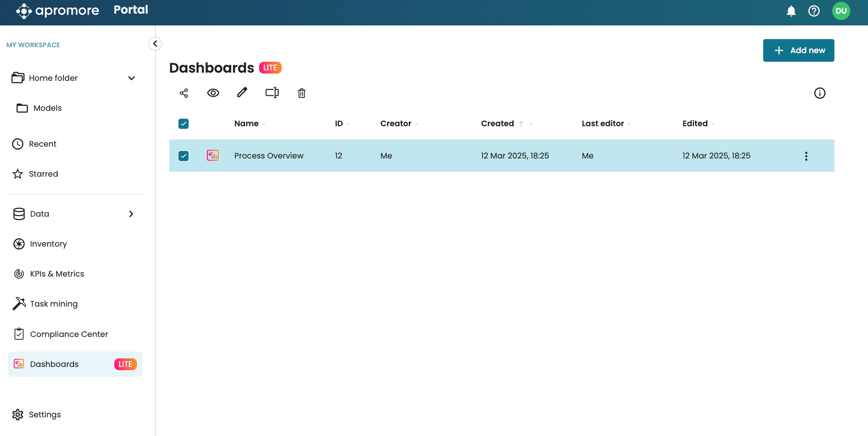Open the Data section
The height and width of the screenshot is (436, 868).
click(39, 214)
